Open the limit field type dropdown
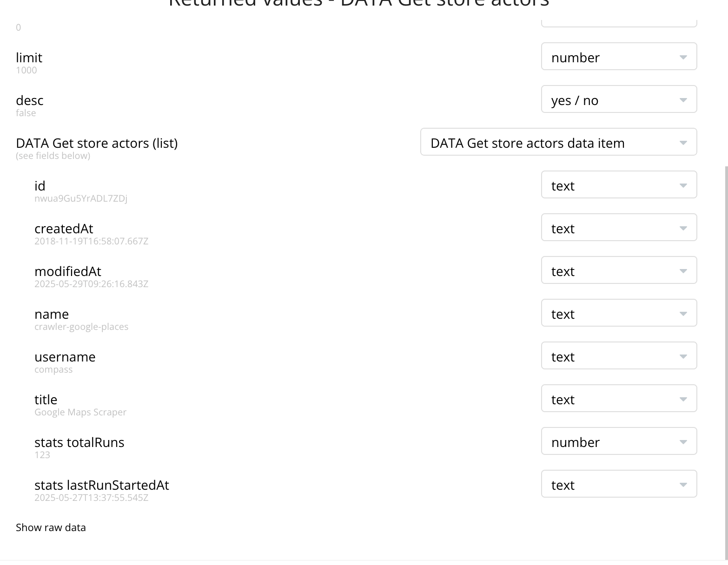Image resolution: width=728 pixels, height=565 pixels. pyautogui.click(x=618, y=57)
